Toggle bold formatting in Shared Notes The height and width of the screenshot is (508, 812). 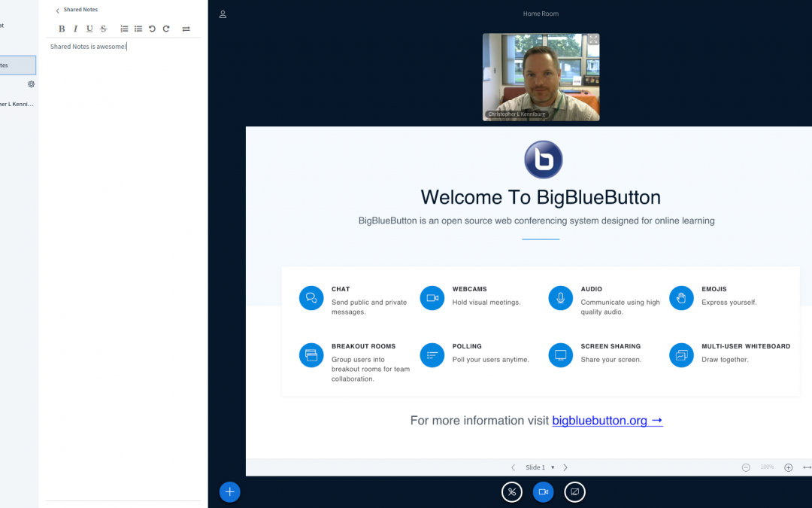coord(62,29)
